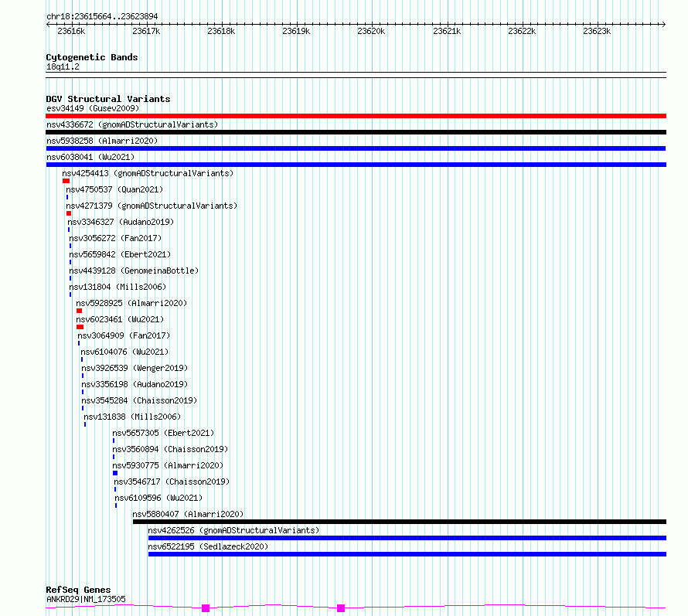The image size is (688, 616).
Task: Click the black nsv4336672 variant bar
Action: click(x=356, y=132)
